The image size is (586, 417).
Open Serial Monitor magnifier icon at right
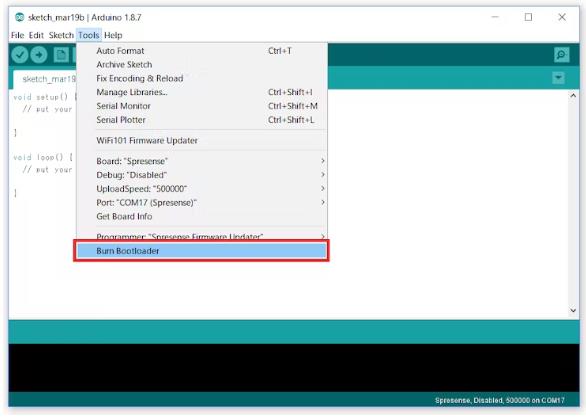(561, 55)
